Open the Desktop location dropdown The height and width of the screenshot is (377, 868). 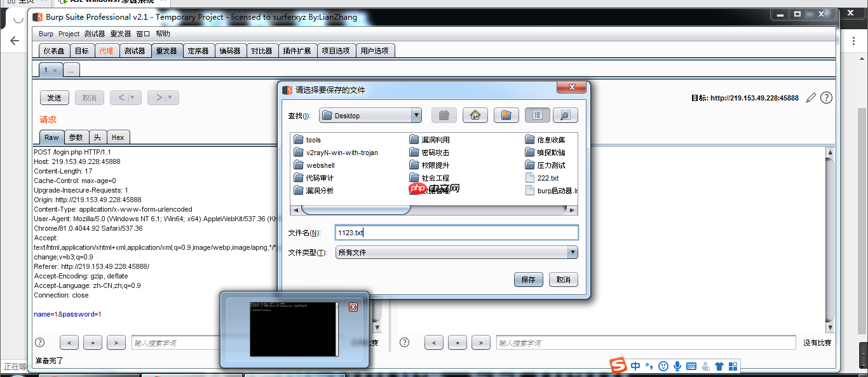[416, 115]
